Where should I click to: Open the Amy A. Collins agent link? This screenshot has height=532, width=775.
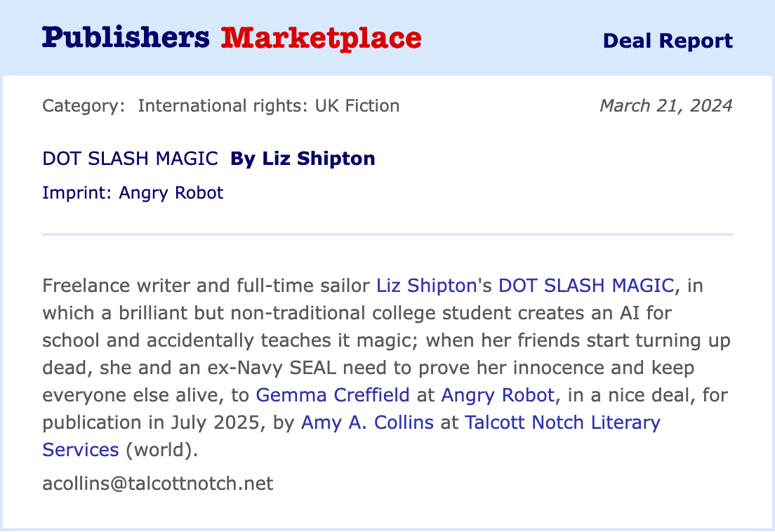coord(367,423)
